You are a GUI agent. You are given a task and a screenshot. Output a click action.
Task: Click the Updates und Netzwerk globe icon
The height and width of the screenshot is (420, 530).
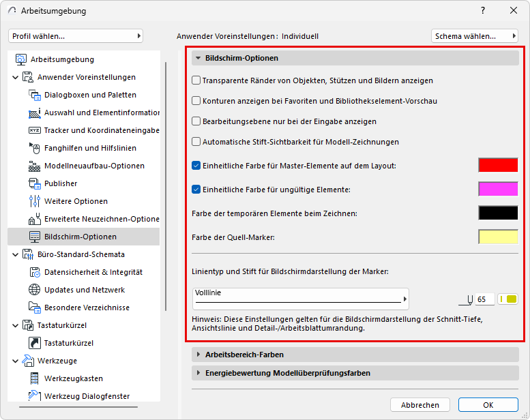[35, 290]
